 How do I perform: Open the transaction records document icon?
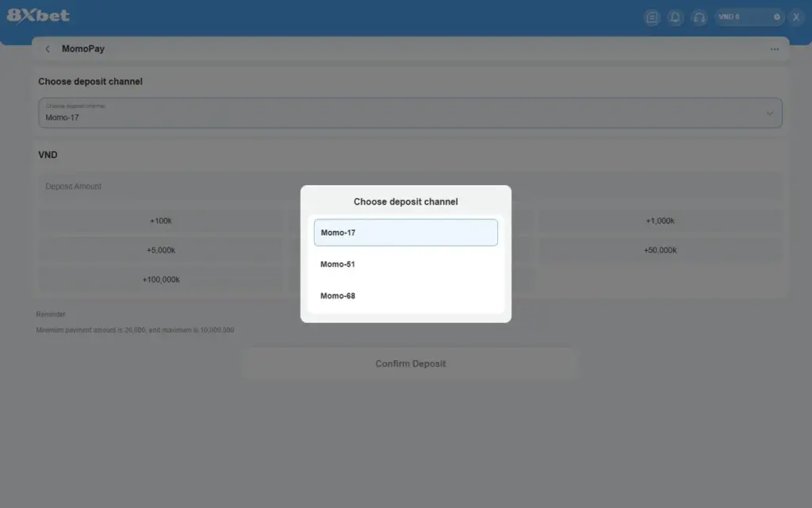[652, 17]
